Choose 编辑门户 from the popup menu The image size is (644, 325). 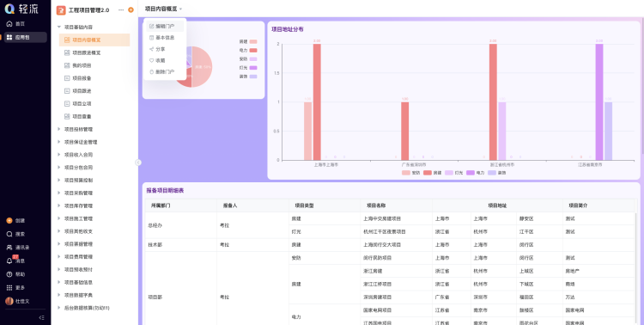coord(165,26)
